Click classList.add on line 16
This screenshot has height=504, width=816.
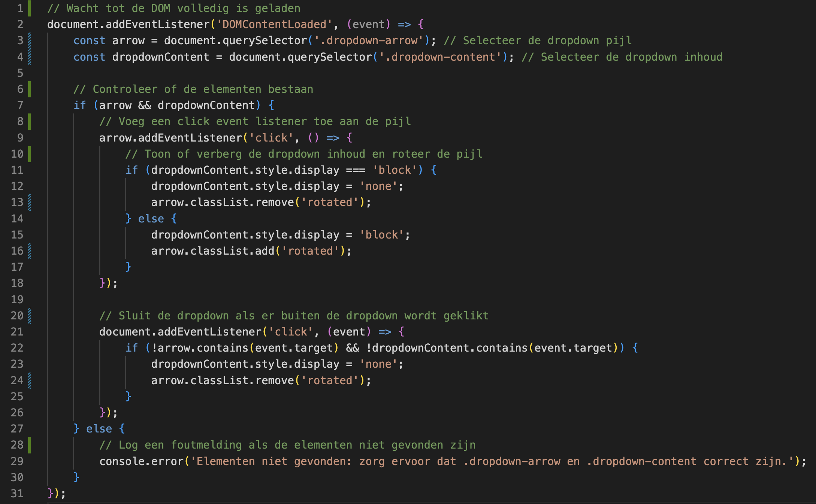[x=232, y=251]
